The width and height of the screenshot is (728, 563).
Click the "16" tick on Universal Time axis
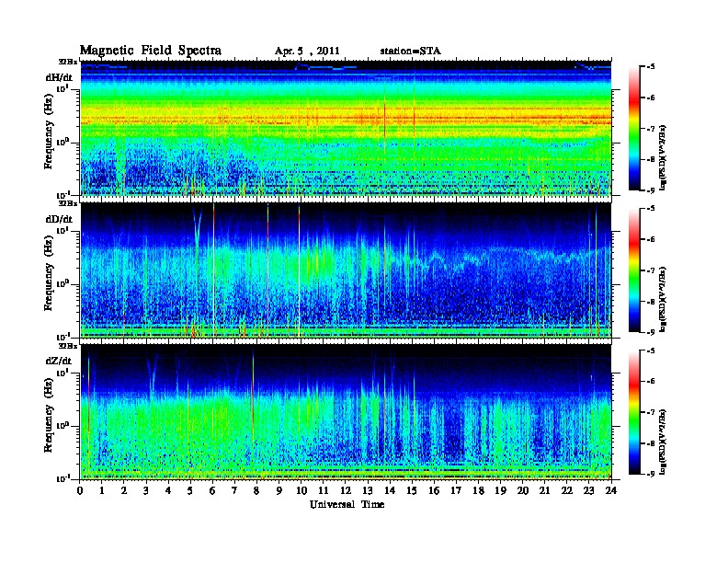click(434, 490)
